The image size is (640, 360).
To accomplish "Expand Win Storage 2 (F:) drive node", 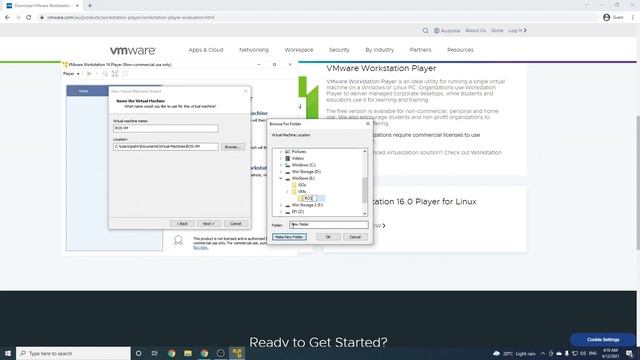I will (281, 205).
